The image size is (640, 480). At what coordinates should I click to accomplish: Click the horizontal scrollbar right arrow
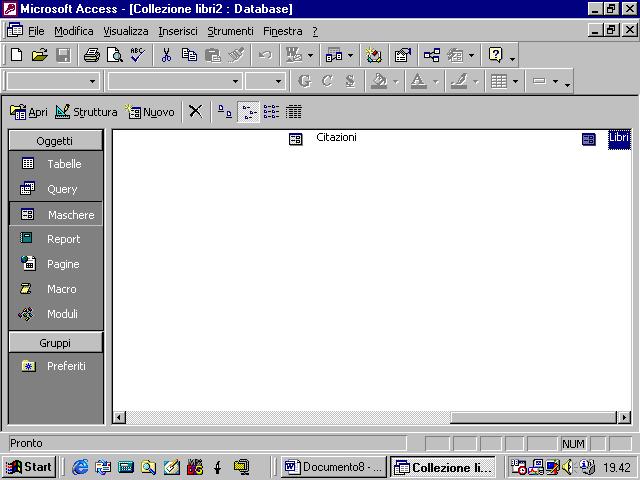(x=624, y=417)
